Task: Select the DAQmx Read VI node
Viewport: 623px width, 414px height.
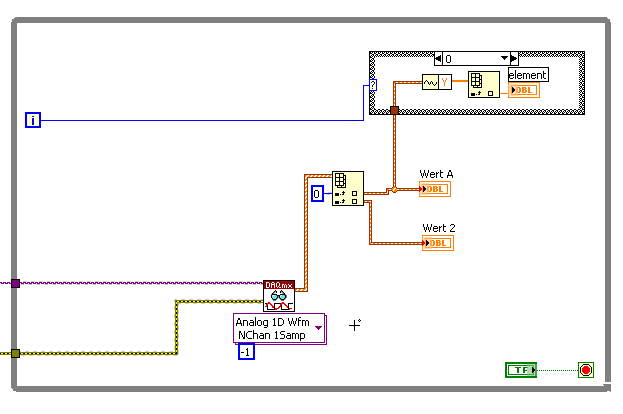Action: click(x=279, y=296)
